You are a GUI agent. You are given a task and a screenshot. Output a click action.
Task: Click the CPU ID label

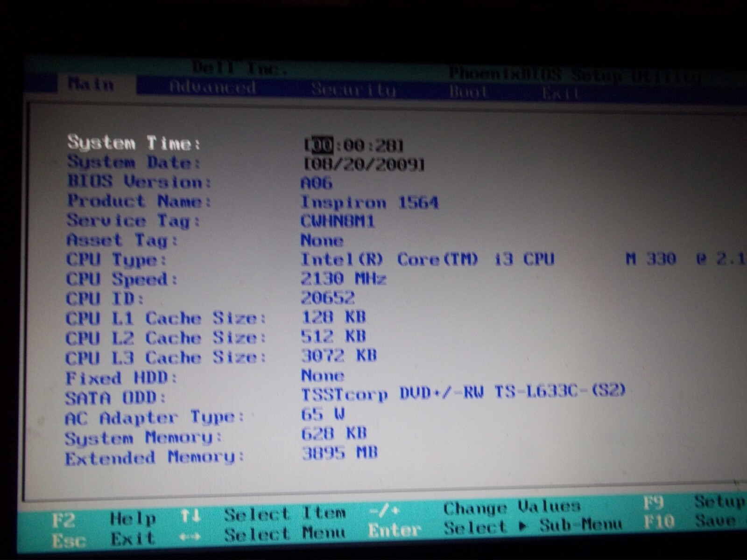point(105,299)
